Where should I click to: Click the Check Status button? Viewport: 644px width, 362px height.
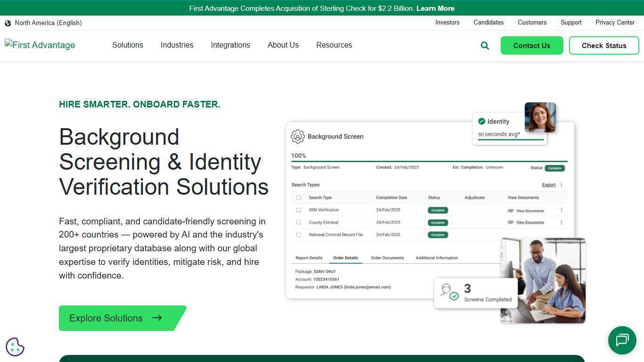[x=604, y=45]
